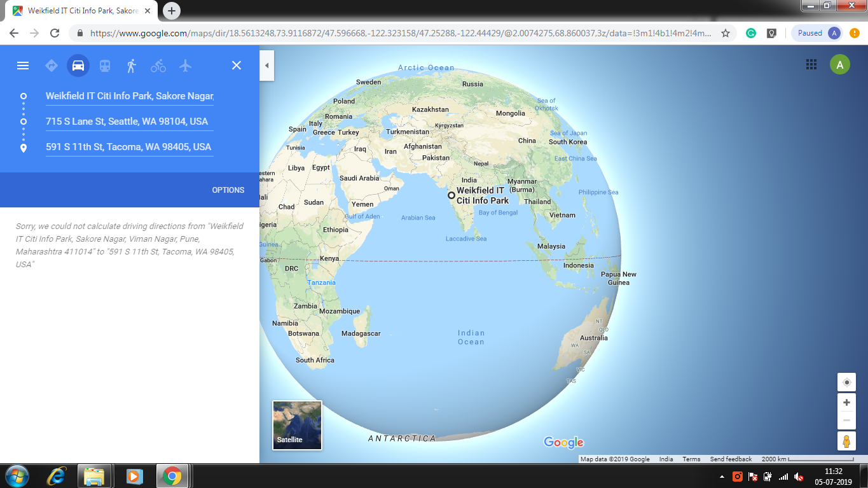Open the Google Maps hamburger menu
868x488 pixels.
coord(23,66)
